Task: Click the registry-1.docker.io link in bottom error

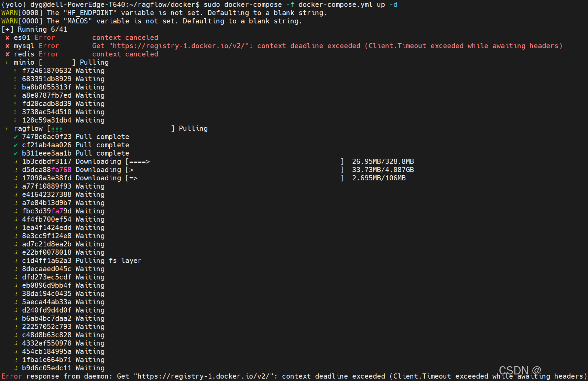Action: [204, 376]
